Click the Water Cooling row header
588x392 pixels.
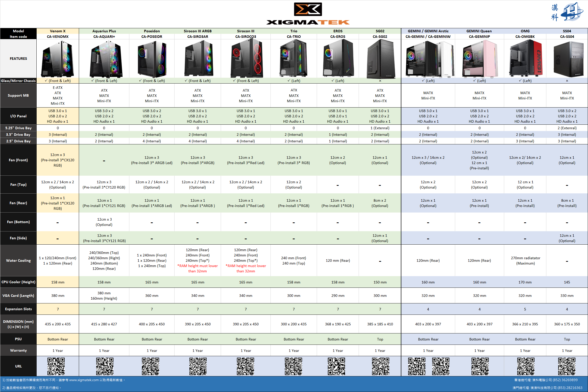coord(18,260)
